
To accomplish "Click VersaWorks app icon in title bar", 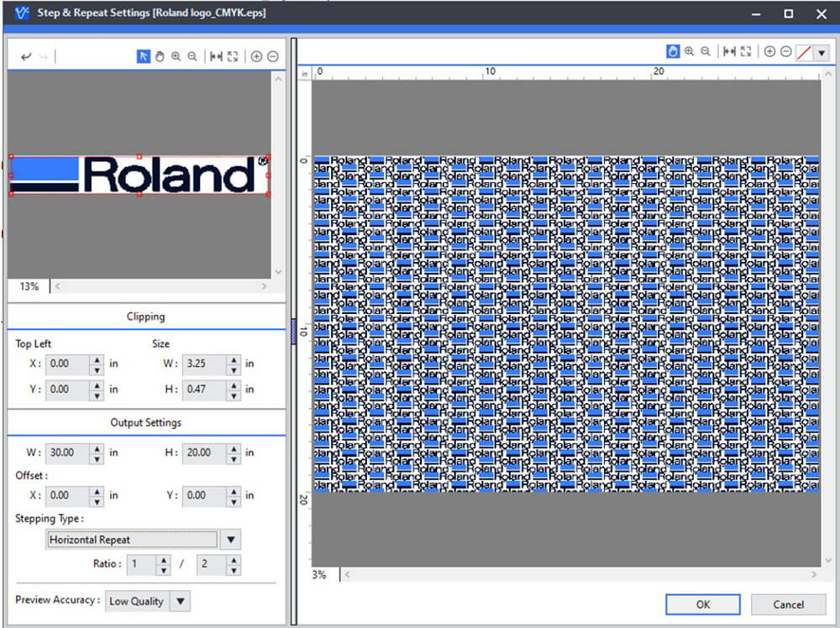I will point(22,13).
